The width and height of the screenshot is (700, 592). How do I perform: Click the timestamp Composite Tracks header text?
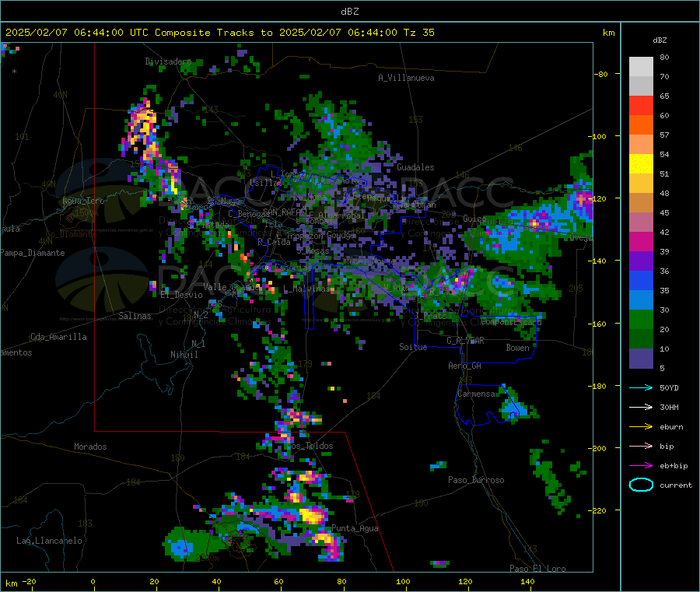click(219, 33)
